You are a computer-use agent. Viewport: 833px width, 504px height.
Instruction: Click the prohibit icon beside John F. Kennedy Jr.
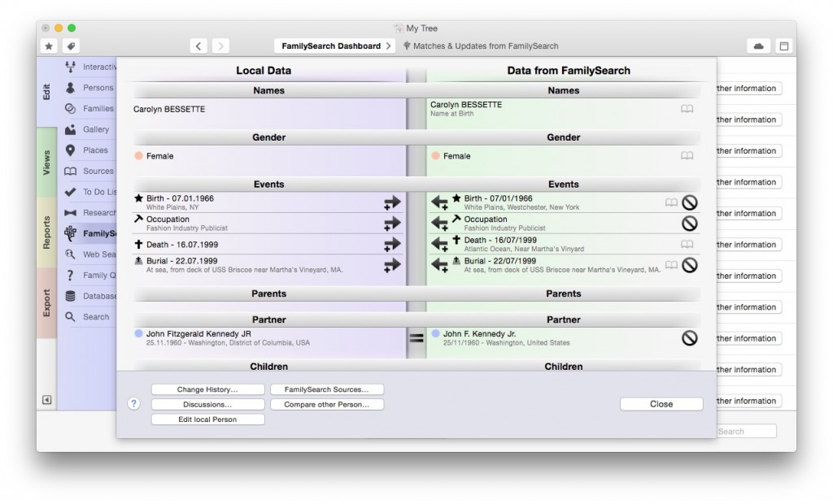[690, 338]
